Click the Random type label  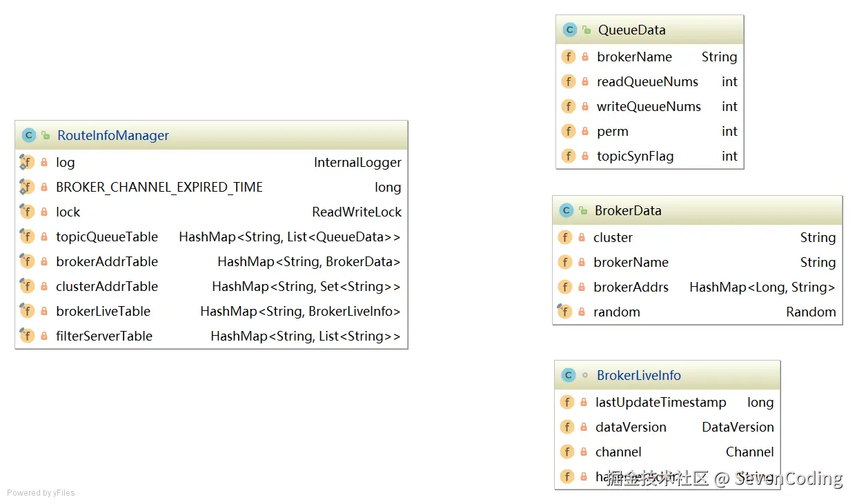pyautogui.click(x=811, y=312)
